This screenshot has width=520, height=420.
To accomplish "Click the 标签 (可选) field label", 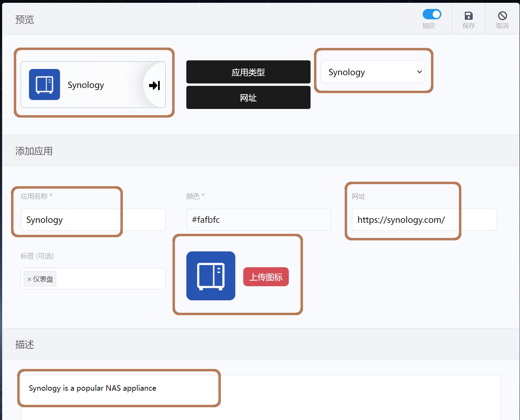I will 37,256.
